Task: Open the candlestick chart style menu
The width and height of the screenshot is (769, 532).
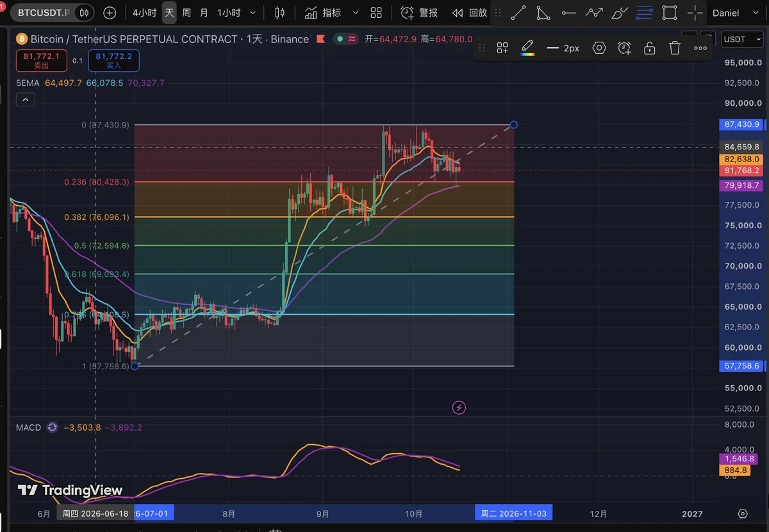Action: click(x=279, y=13)
